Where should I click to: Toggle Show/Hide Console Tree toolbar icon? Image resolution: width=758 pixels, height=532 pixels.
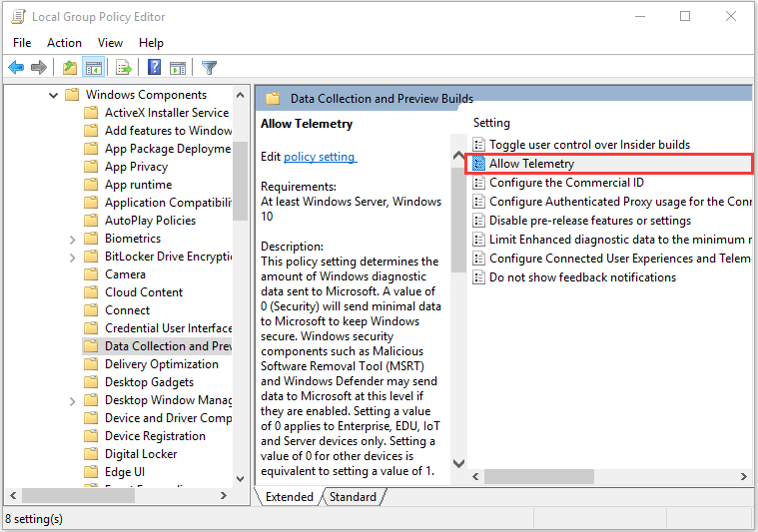(94, 68)
